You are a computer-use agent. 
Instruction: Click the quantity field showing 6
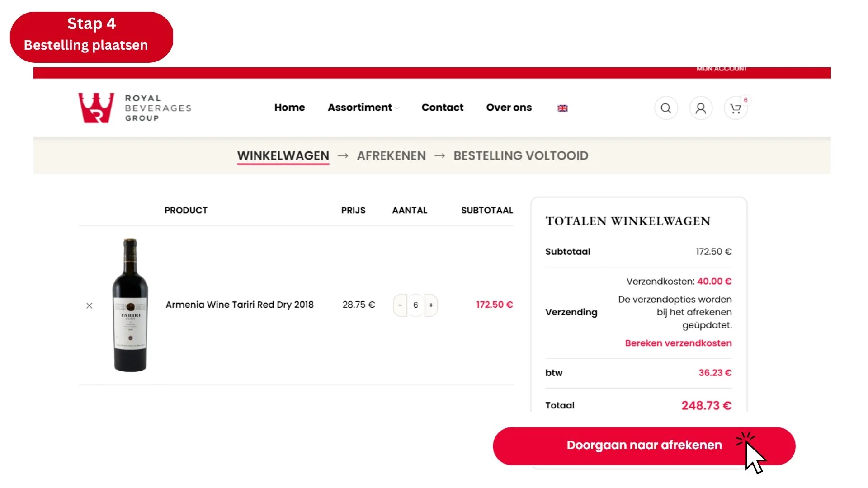pos(415,305)
